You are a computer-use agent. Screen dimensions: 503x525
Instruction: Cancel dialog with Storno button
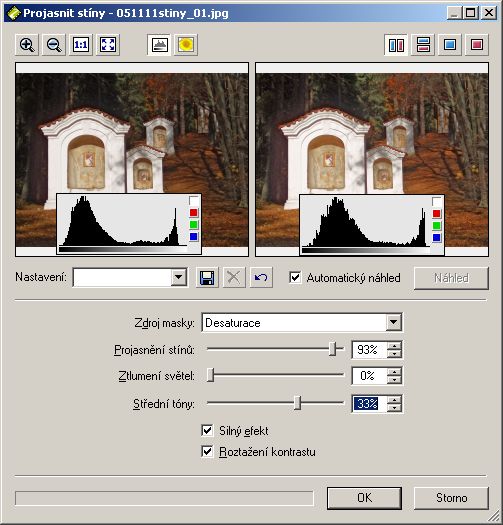(x=451, y=498)
